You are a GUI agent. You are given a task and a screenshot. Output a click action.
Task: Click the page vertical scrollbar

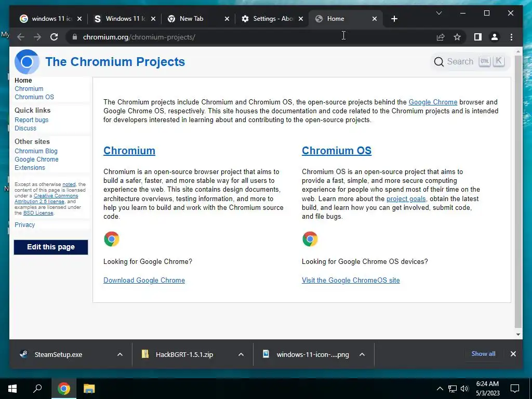point(518,192)
